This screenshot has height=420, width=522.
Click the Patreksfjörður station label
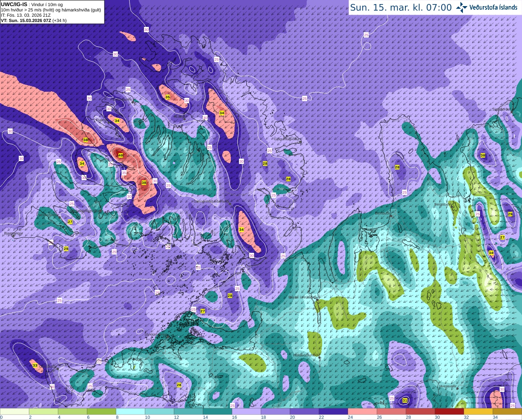click(47, 214)
